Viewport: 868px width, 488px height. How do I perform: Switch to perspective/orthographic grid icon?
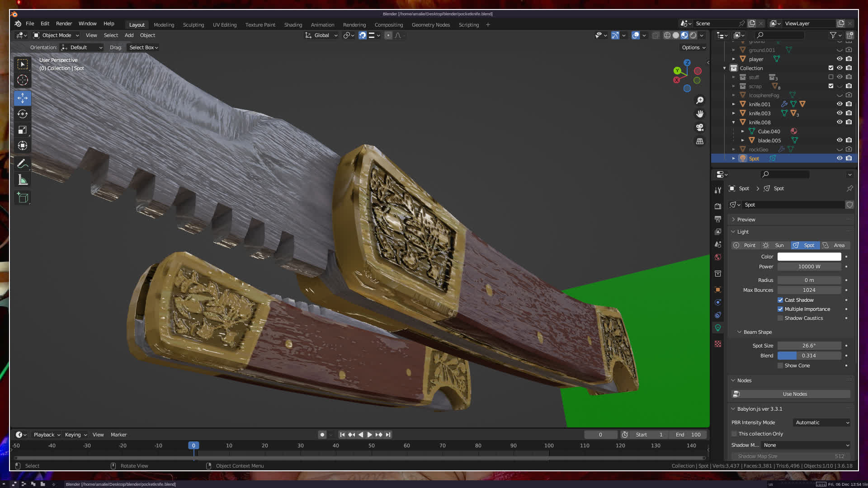[x=700, y=141]
